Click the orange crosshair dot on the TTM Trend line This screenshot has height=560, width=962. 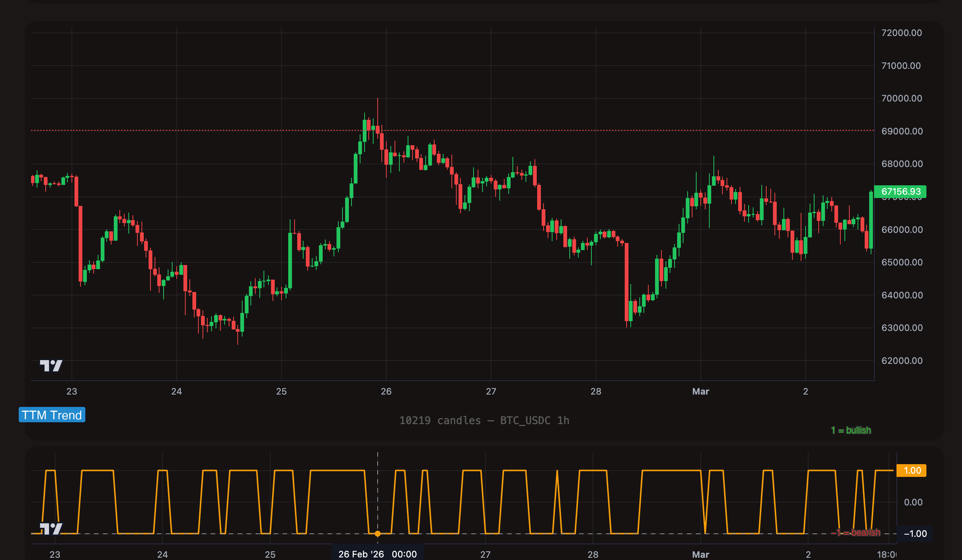click(x=378, y=533)
